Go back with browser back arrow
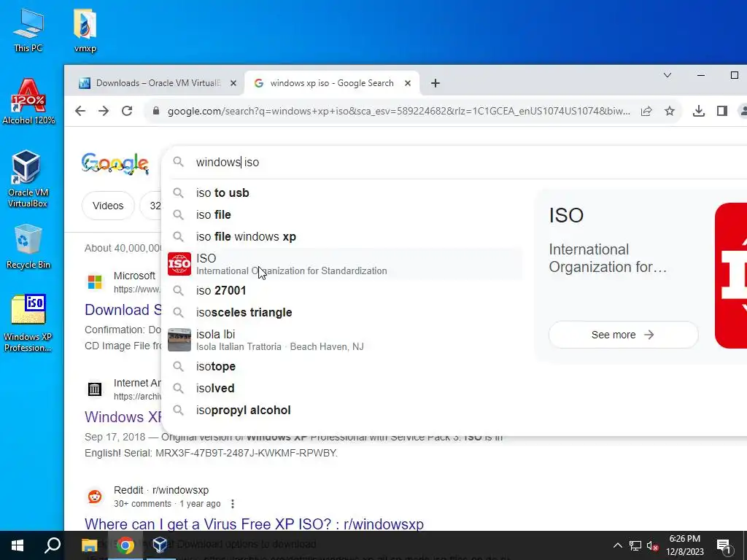This screenshot has width=747, height=560. click(80, 111)
